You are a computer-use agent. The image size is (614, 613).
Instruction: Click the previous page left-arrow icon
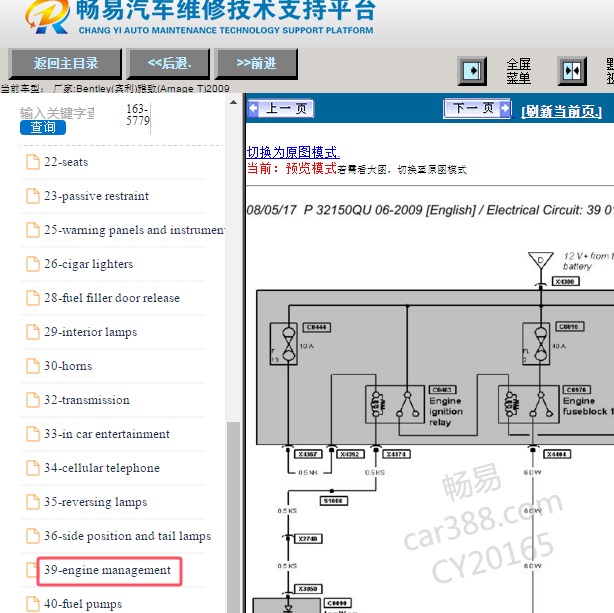tap(253, 108)
